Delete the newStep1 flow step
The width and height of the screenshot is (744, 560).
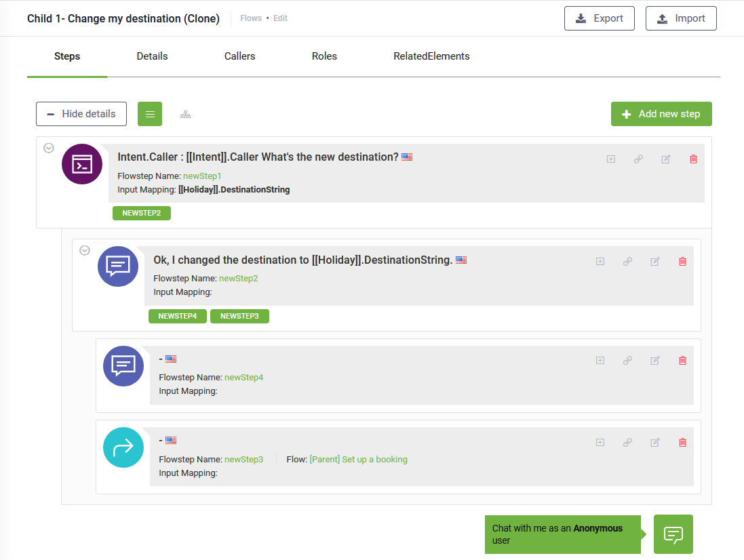point(693,159)
